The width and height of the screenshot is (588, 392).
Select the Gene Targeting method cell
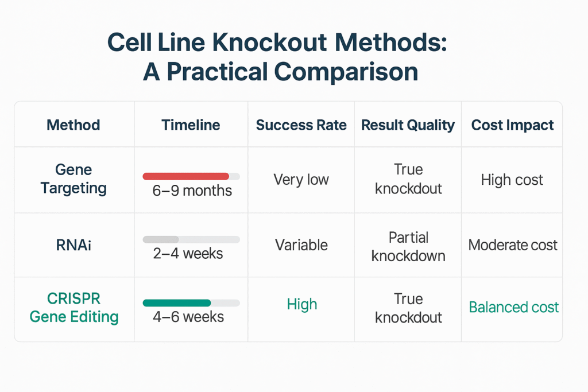click(73, 179)
